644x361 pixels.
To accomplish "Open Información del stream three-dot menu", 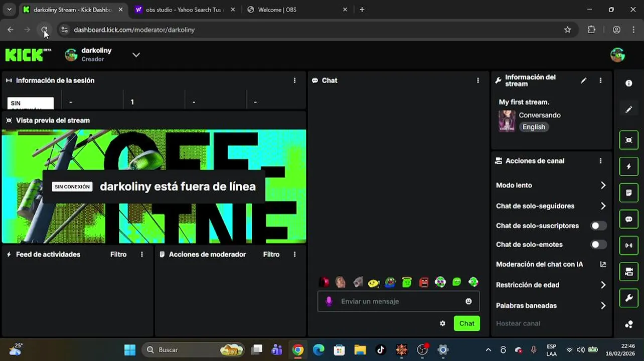I will pos(600,80).
